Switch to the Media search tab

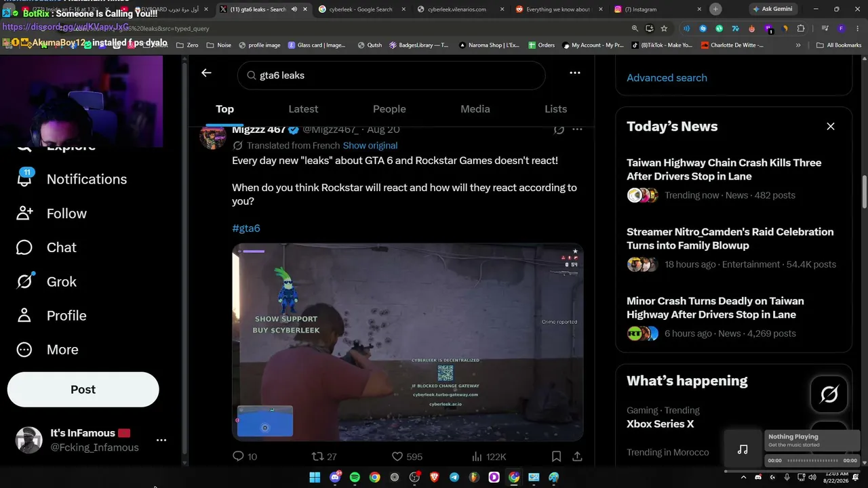[475, 109]
